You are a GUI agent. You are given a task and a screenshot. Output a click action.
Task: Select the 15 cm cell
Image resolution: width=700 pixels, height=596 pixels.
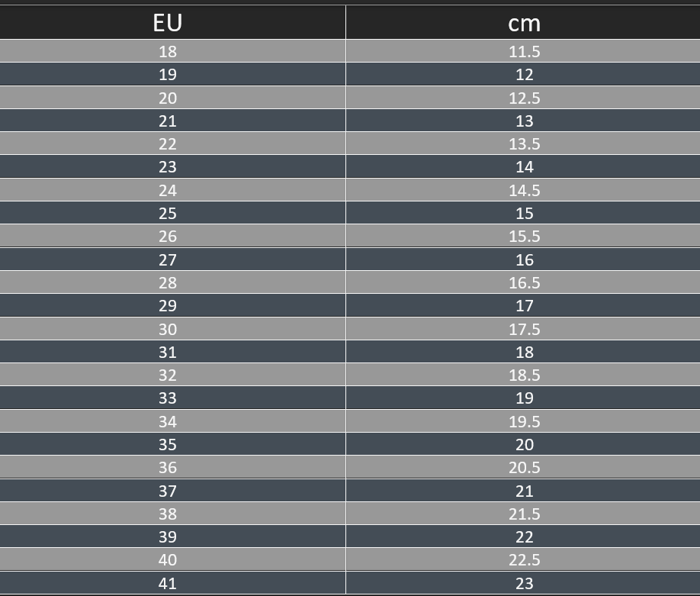coord(524,213)
